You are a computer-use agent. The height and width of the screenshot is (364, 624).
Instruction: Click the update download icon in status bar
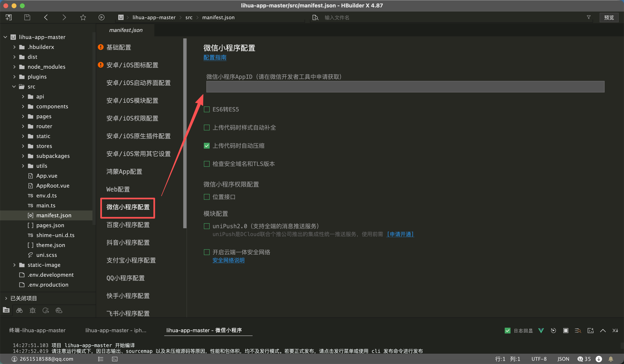(x=599, y=359)
